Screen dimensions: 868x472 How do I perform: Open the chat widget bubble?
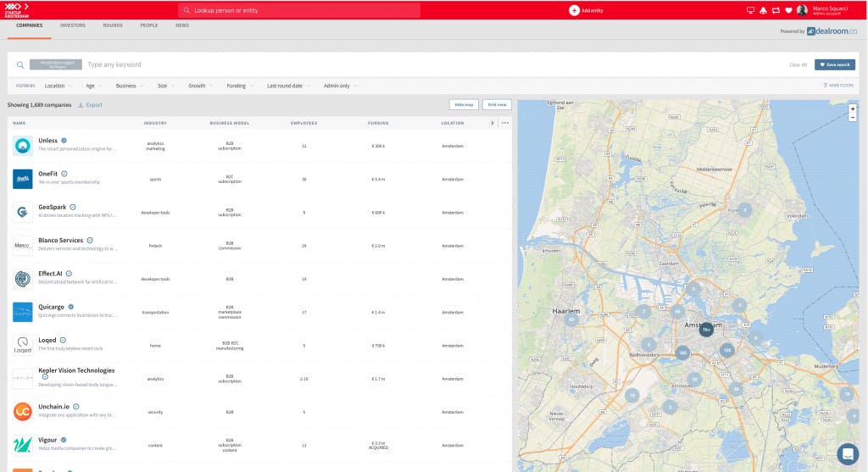(848, 453)
